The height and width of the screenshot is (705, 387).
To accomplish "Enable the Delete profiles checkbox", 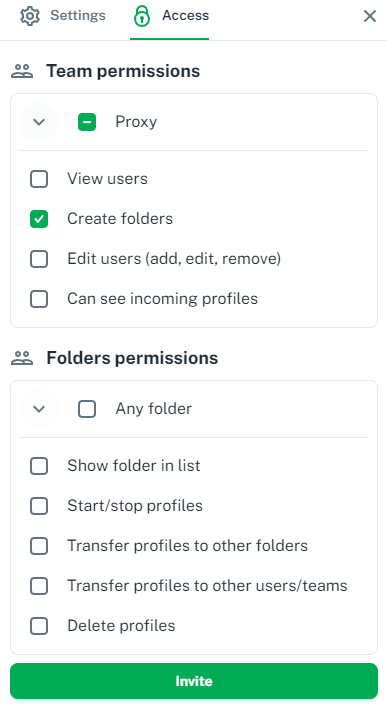I will [x=39, y=626].
